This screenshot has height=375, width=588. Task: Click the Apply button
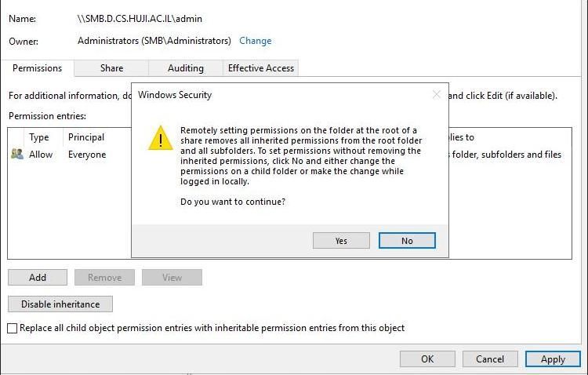(553, 359)
